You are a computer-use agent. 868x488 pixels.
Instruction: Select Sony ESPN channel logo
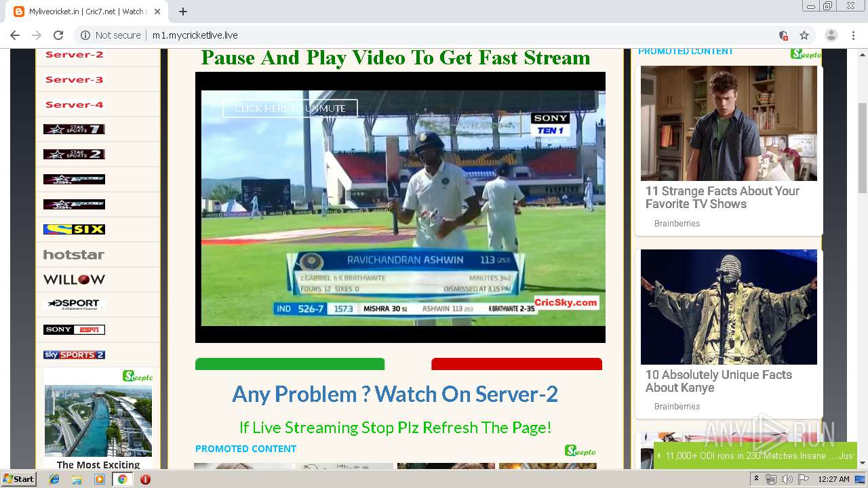[74, 329]
